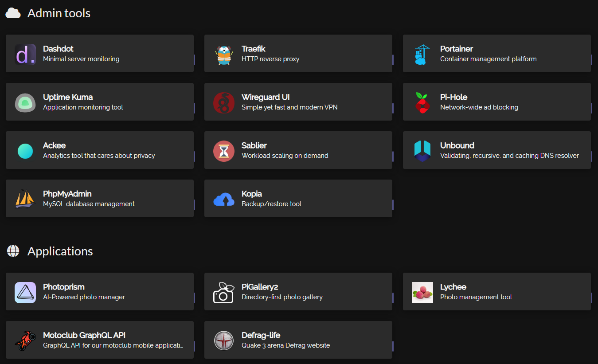Click the Pi-Hole raspberry icon
Image resolution: width=598 pixels, height=364 pixels.
click(x=422, y=103)
